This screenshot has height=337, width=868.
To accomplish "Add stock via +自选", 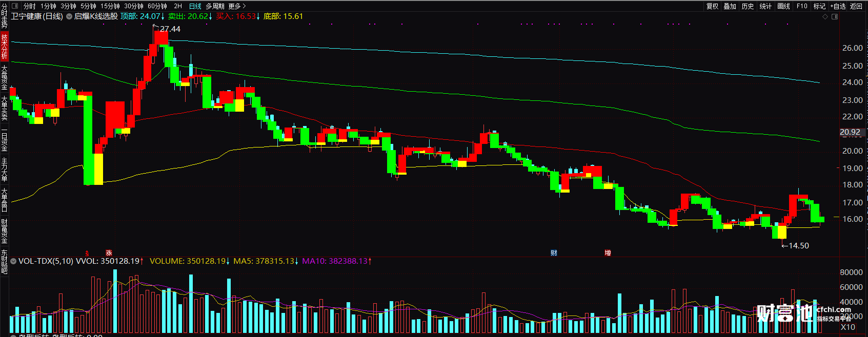I will 838,6.
